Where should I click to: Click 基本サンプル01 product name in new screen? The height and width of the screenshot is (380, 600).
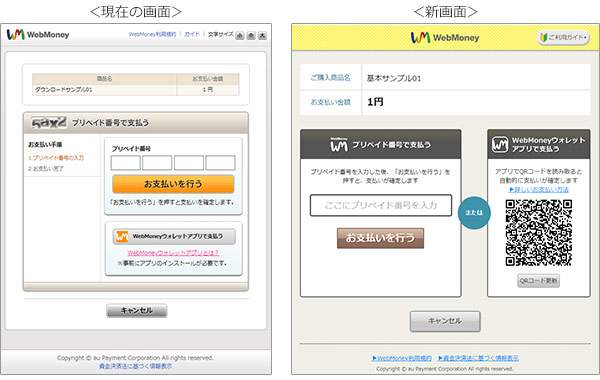click(x=394, y=78)
